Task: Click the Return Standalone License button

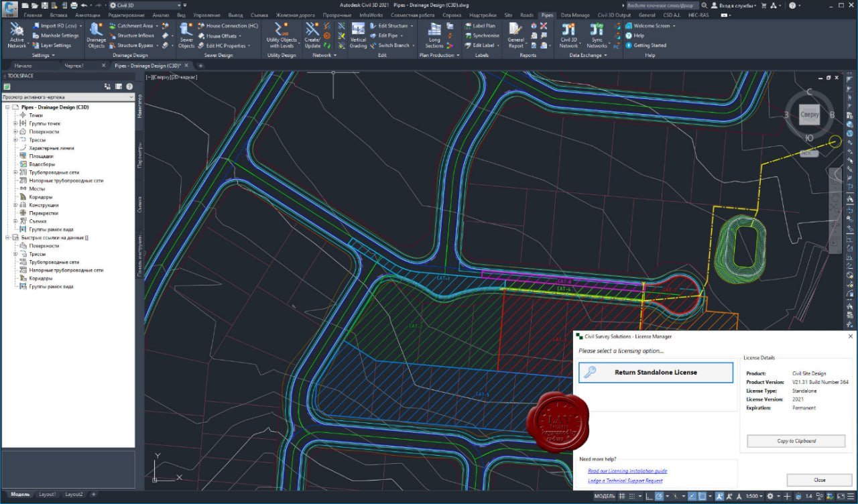Action: (x=656, y=373)
